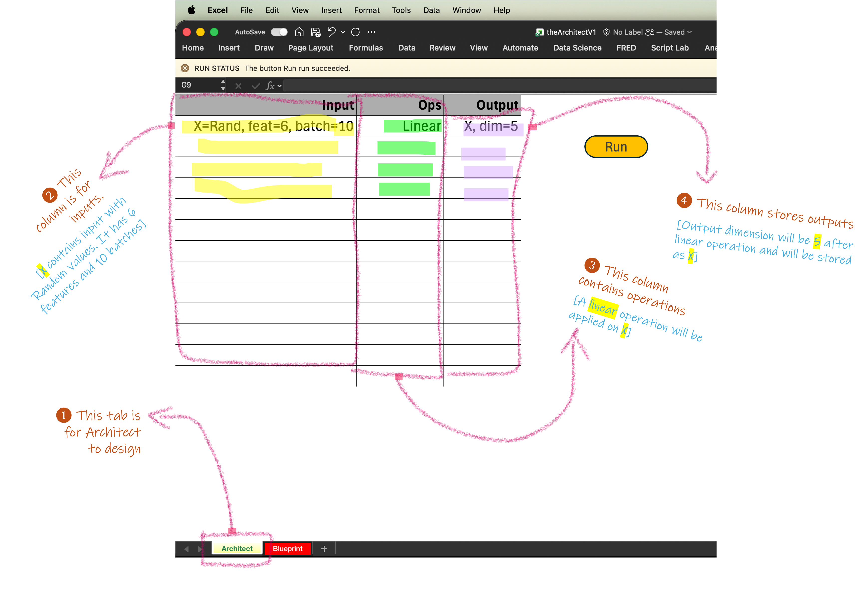Open the Tools menu in menu bar
868x607 pixels.
(401, 10)
